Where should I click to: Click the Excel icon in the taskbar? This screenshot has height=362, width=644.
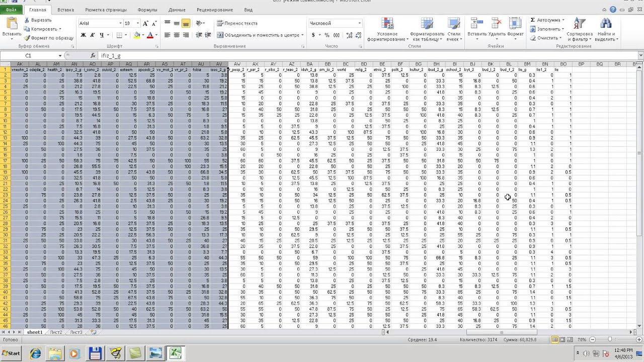point(175,353)
